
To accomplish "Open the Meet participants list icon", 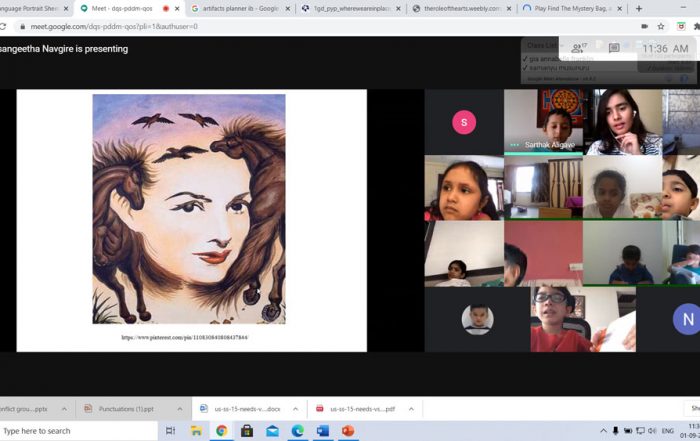I will (579, 48).
